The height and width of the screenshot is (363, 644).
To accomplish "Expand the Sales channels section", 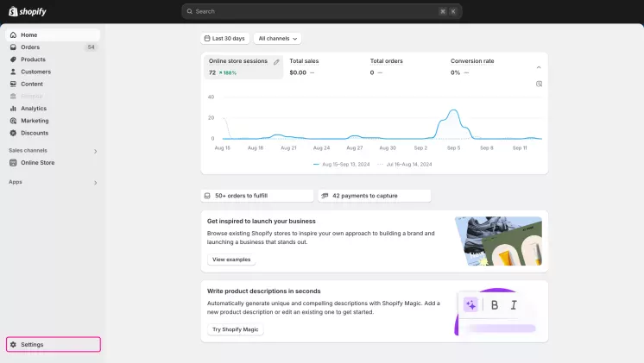I will click(x=95, y=151).
